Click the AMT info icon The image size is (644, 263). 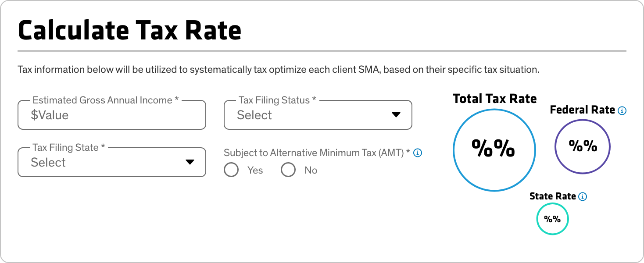pos(418,153)
